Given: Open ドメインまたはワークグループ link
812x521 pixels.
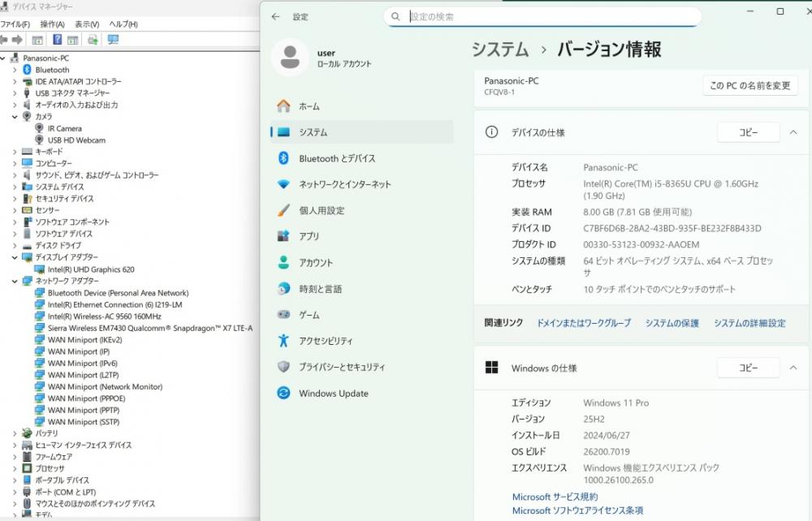Looking at the screenshot, I should [584, 323].
